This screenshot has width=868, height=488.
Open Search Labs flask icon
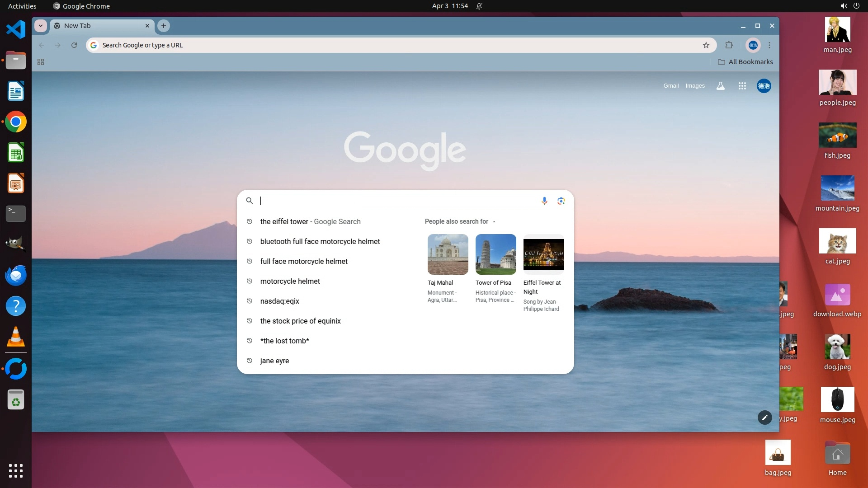(720, 86)
